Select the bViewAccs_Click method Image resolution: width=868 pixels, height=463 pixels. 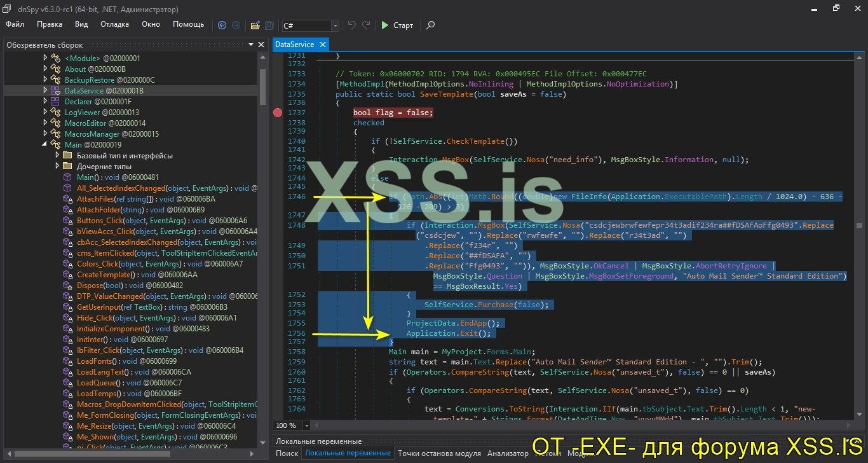166,231
